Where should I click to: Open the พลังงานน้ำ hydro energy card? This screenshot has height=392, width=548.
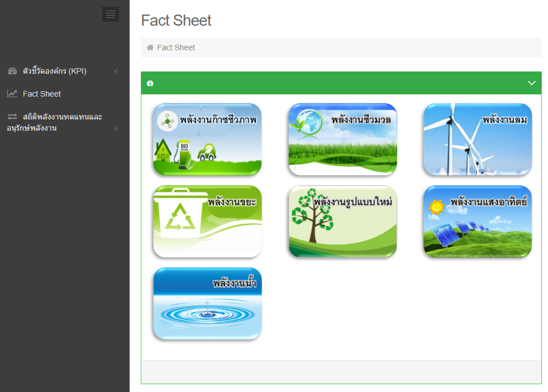pos(207,303)
